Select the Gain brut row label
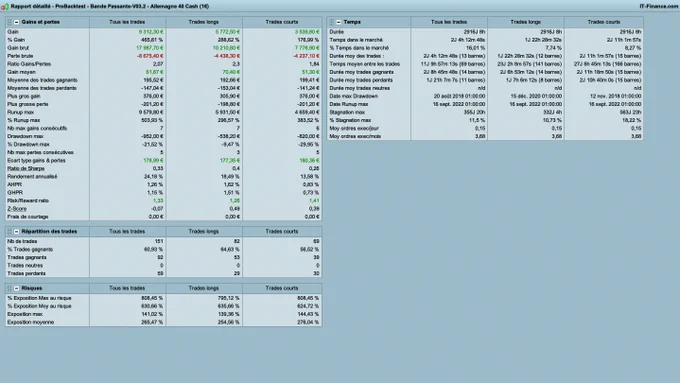680x383 pixels. point(18,48)
